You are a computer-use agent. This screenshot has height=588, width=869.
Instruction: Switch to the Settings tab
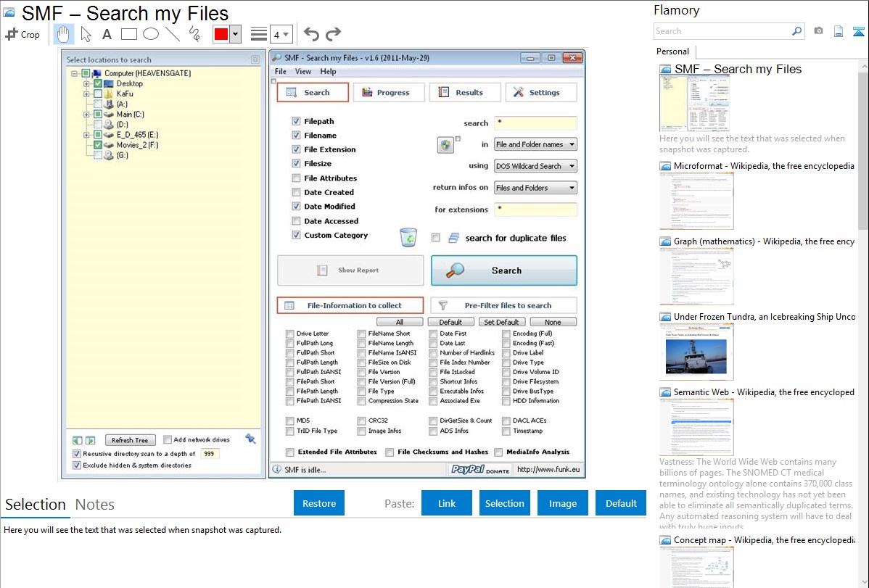[541, 93]
